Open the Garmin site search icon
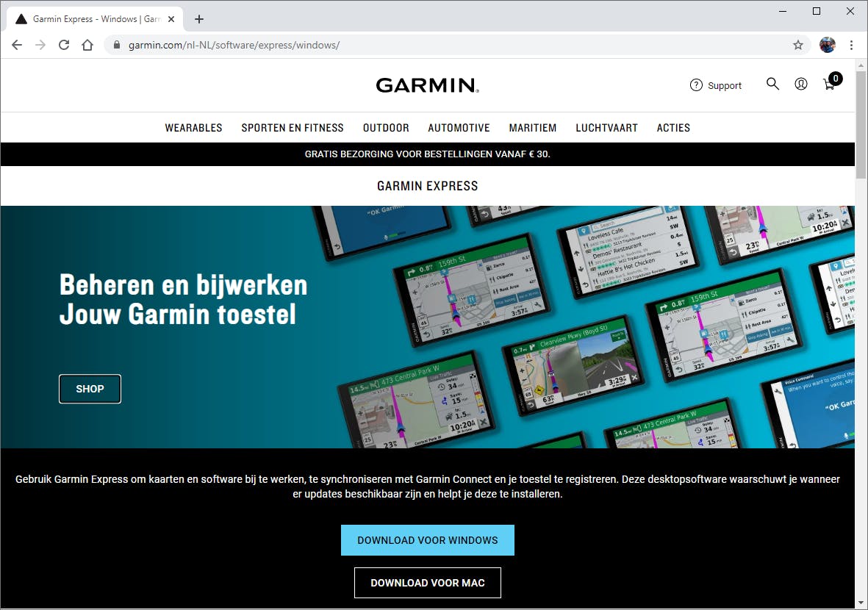This screenshot has height=610, width=868. pyautogui.click(x=772, y=84)
